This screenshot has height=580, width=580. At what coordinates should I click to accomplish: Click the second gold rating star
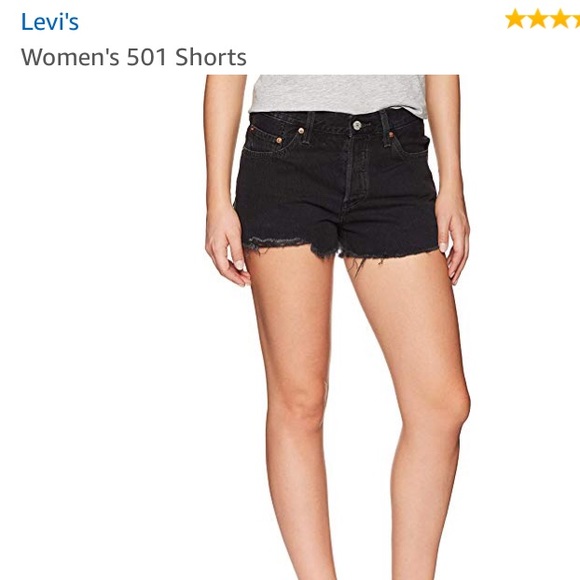[x=538, y=19]
